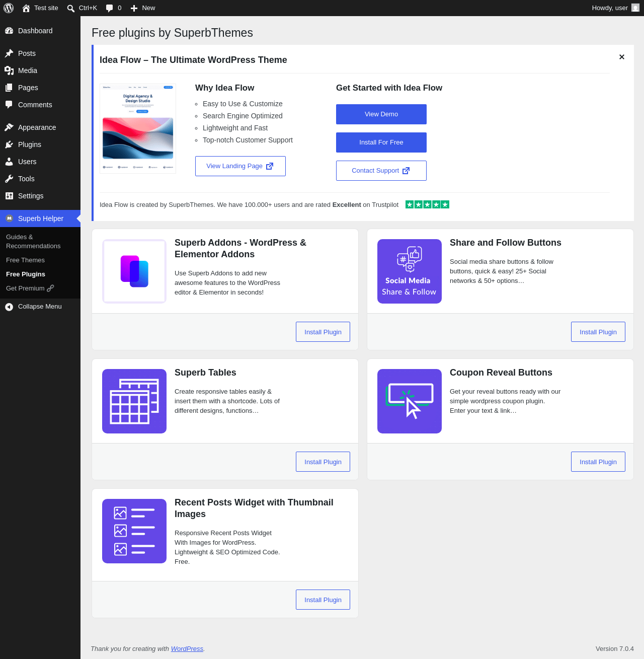The height and width of the screenshot is (659, 644).
Task: Click the Appearance paintbrush icon
Action: click(9, 127)
